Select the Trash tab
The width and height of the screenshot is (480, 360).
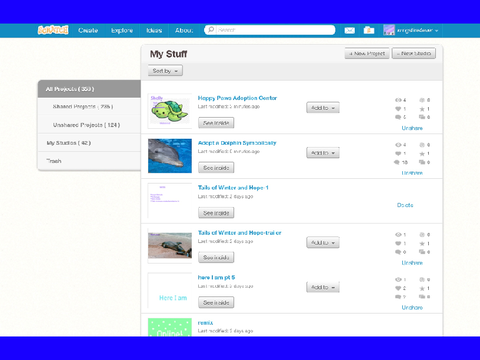[x=89, y=161]
